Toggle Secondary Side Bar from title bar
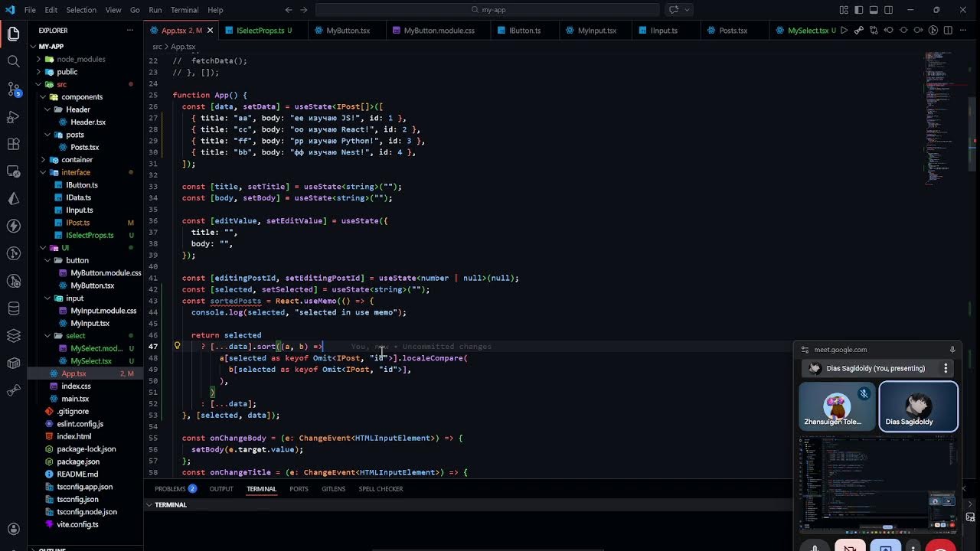The width and height of the screenshot is (980, 551). (x=889, y=10)
